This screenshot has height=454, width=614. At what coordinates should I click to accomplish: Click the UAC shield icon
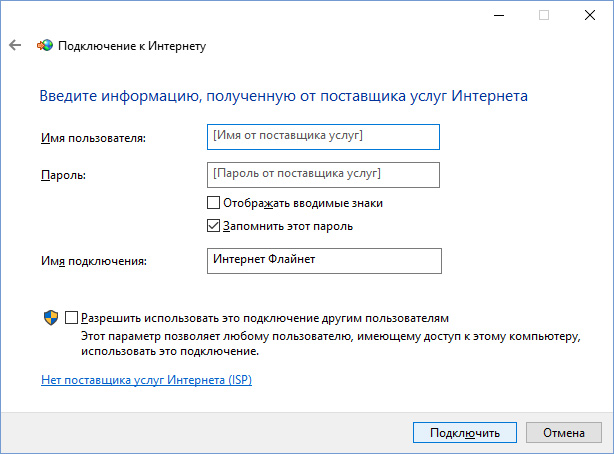point(51,318)
